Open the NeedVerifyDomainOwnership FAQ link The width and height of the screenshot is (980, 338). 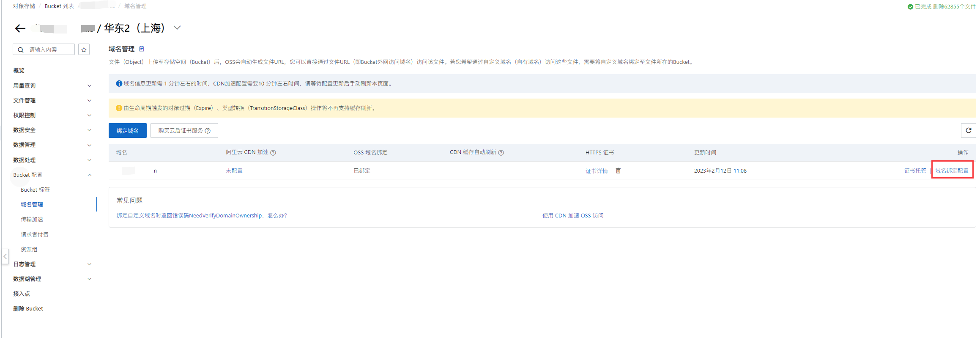[202, 215]
